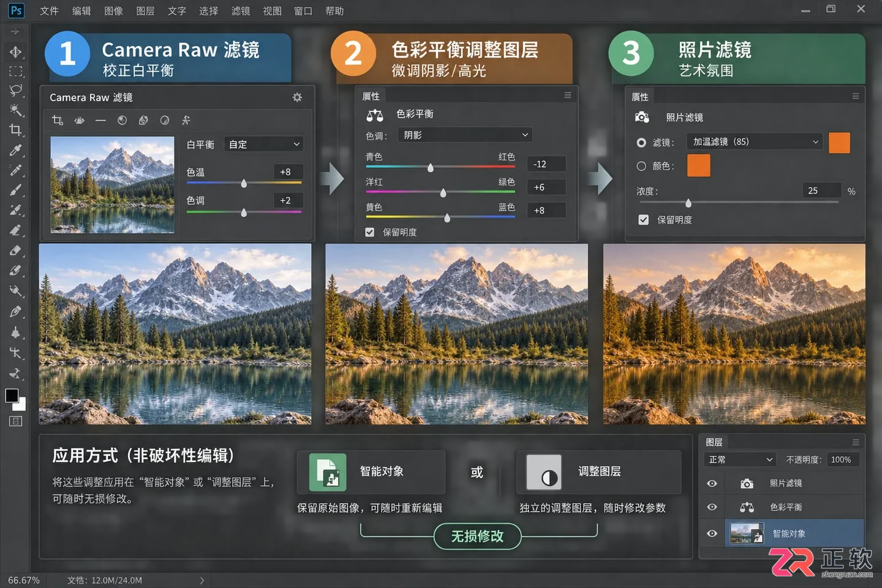This screenshot has width=882, height=588.
Task: Open Camera Raw filter settings gear
Action: point(297,97)
